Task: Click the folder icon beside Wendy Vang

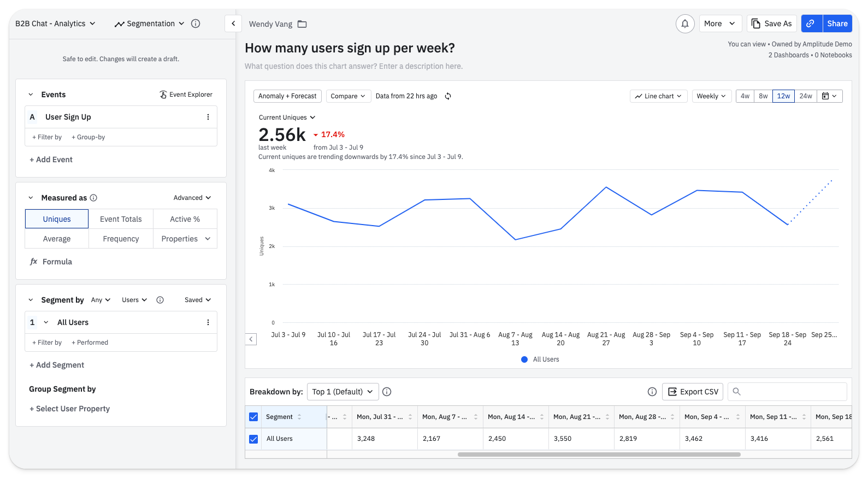Action: click(302, 24)
